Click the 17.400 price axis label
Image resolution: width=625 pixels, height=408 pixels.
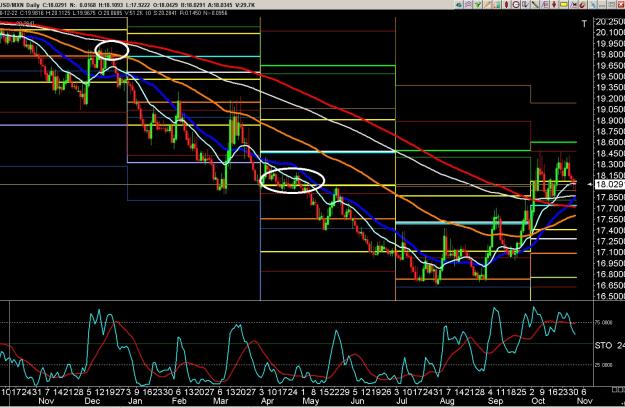pyautogui.click(x=610, y=230)
